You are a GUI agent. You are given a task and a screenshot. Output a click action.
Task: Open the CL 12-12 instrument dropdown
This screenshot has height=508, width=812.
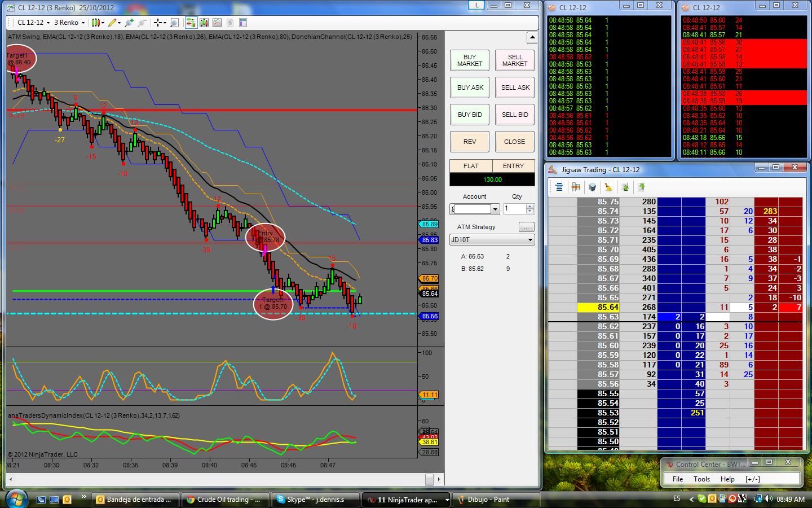(33, 23)
